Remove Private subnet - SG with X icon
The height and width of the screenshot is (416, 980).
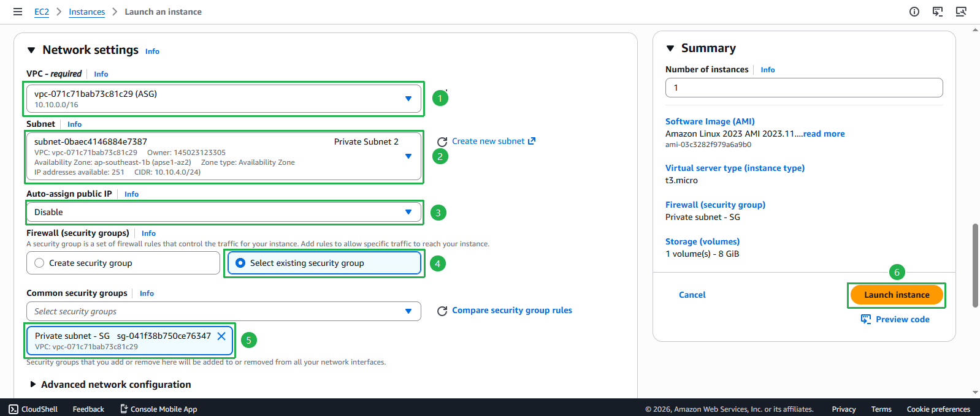point(221,336)
